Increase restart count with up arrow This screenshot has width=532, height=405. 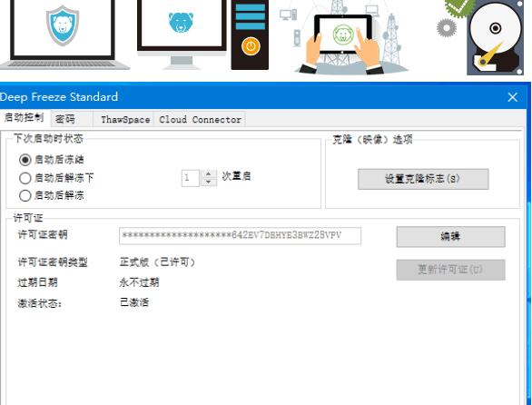pos(209,173)
